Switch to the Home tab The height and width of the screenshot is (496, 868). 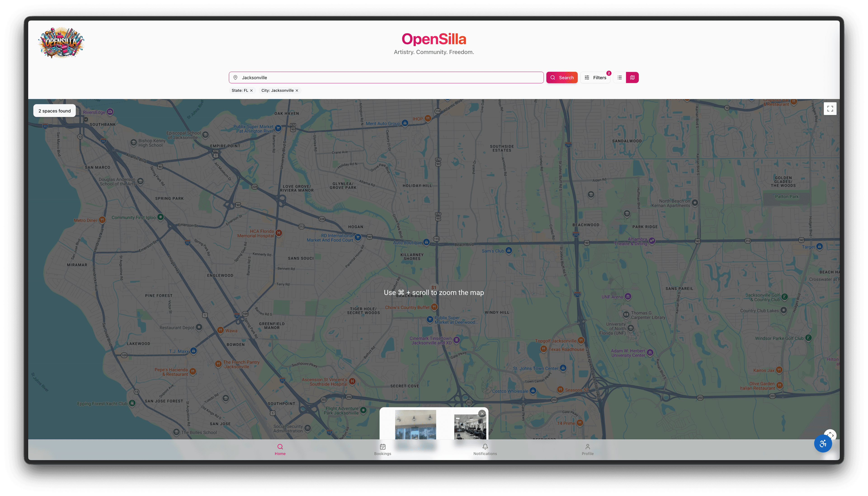pos(280,450)
